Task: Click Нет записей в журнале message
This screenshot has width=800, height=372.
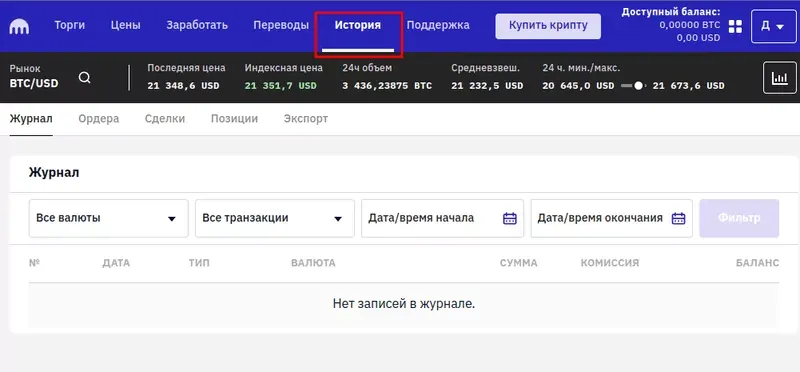Action: click(x=404, y=304)
